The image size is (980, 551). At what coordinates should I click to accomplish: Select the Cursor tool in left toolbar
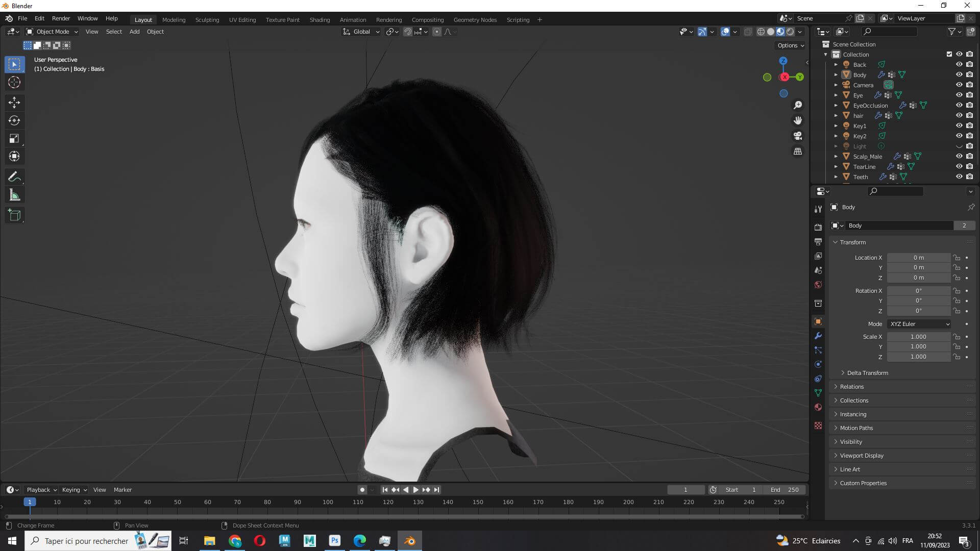14,82
